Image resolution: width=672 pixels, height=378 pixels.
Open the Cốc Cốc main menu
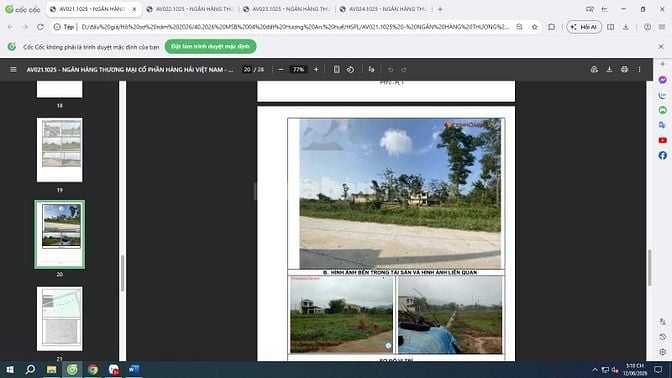click(662, 27)
